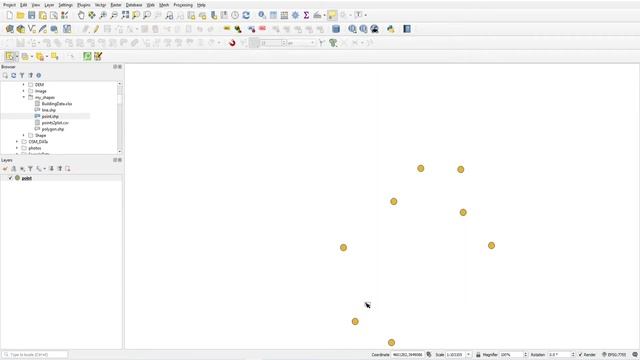Select BuildingData.xlsx in the Browser tree
The image size is (640, 360).
coord(56,104)
